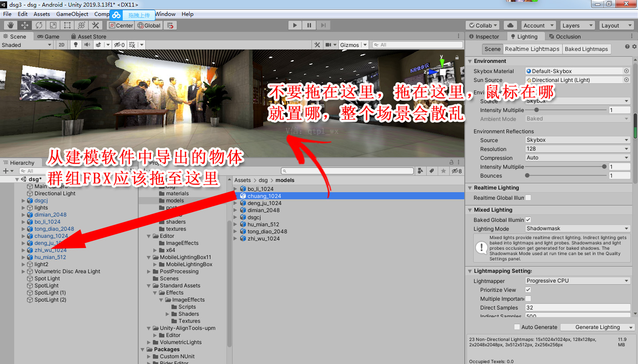This screenshot has height=364, width=638.
Task: Adjust Bounces slider
Action: [567, 175]
